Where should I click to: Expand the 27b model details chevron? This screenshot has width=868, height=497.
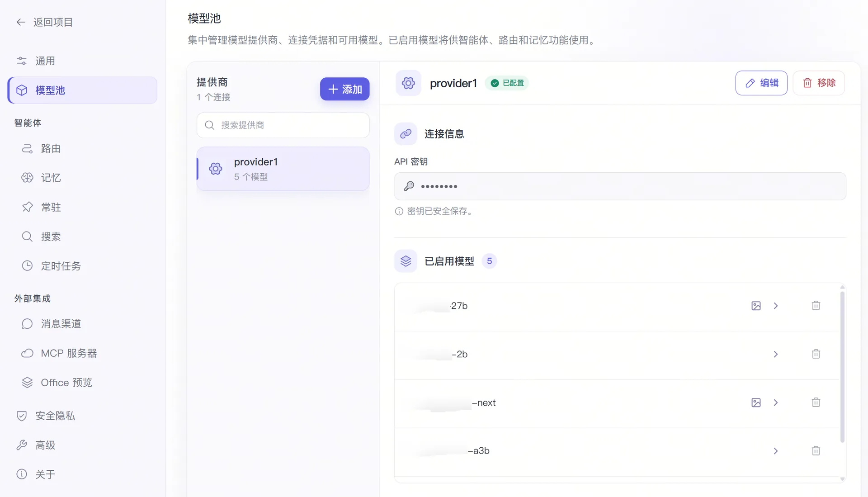pos(776,306)
